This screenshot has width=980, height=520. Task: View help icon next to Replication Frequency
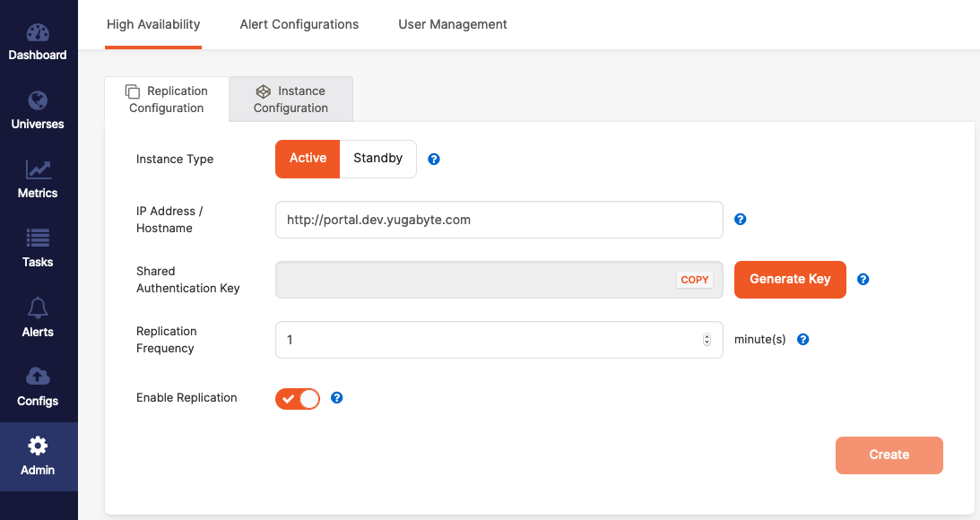click(x=802, y=339)
